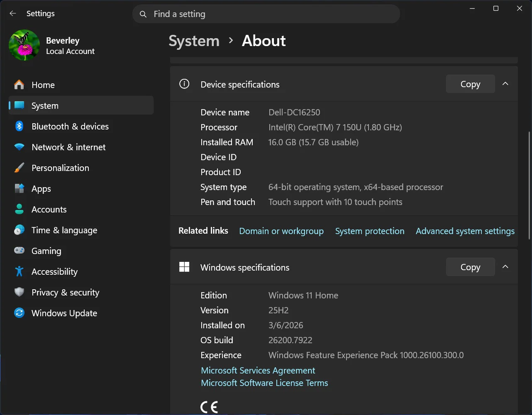Click the vertical scrollbar thumb
The width and height of the screenshot is (532, 415).
tap(529, 185)
